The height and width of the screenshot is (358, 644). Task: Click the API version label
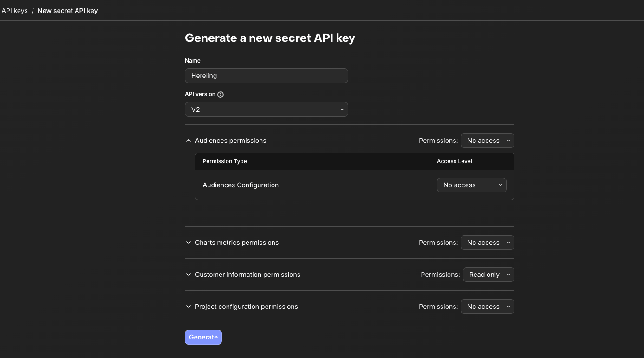click(x=200, y=94)
